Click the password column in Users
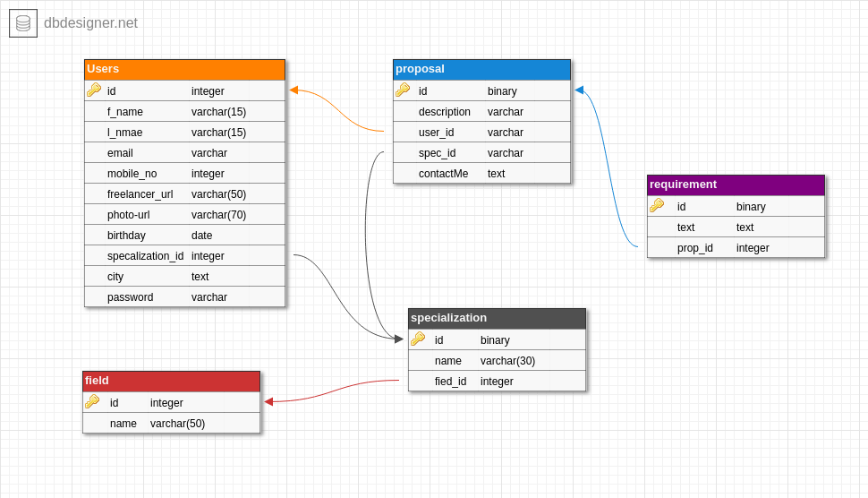The image size is (868, 498). point(185,296)
